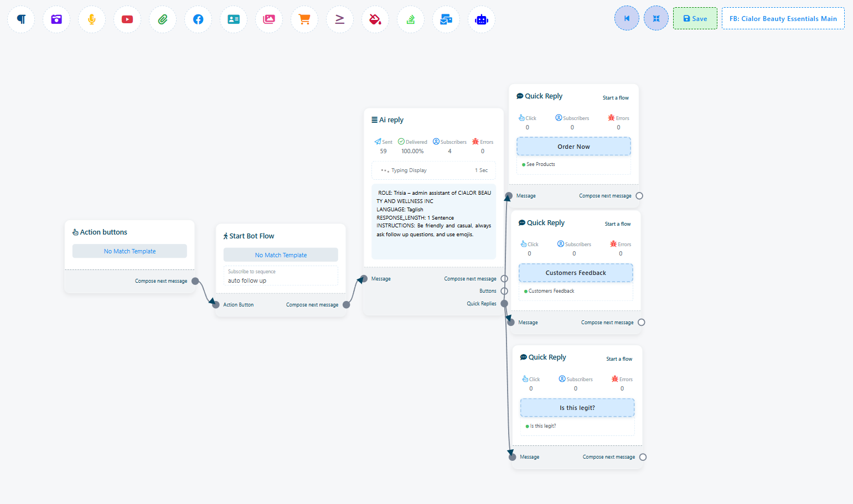Click Ai reply Compose next message output port

point(504,279)
